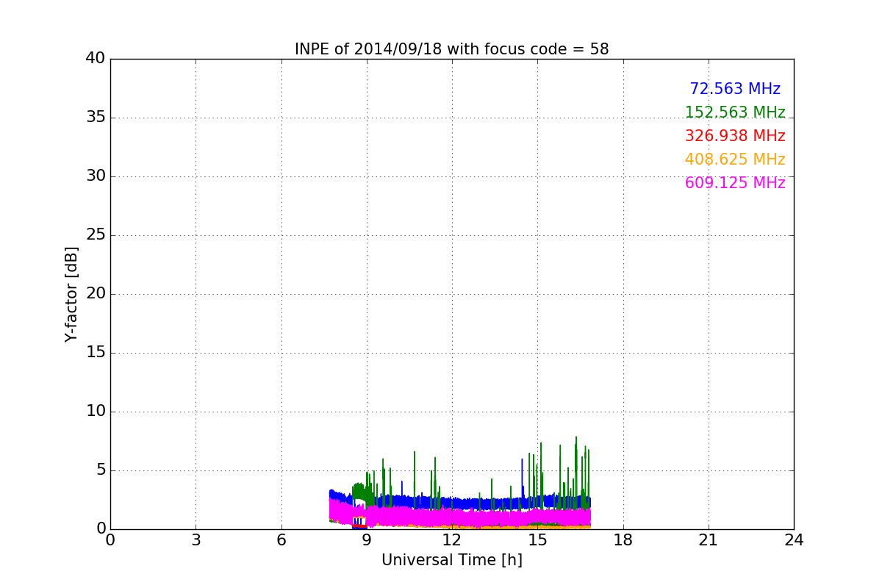Screen dimensions: 882x588
Task: Click the x-axis tick label 6
Action: [x=282, y=540]
